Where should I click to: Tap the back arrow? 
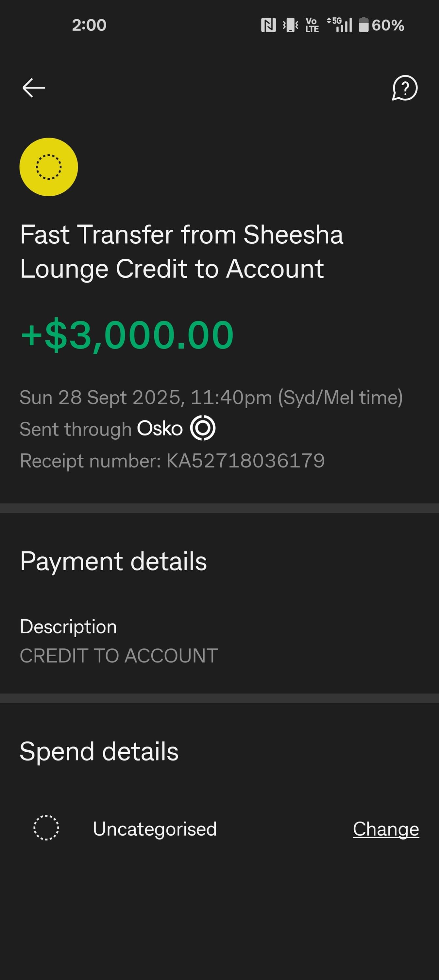pos(34,88)
